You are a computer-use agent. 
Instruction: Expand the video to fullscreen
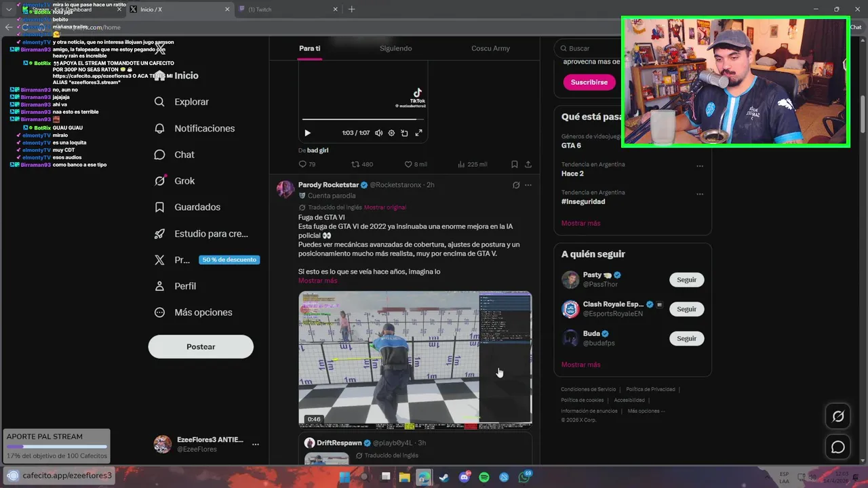click(x=418, y=133)
